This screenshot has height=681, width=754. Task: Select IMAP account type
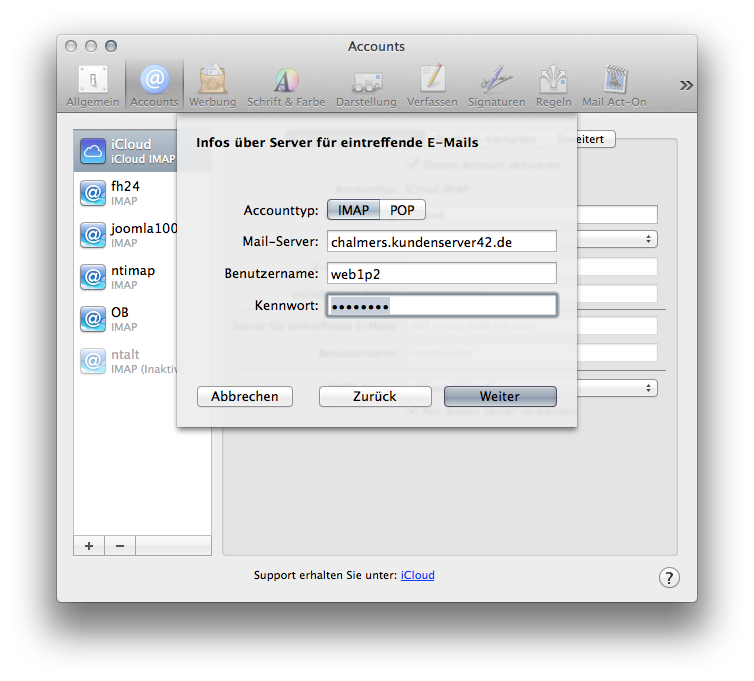[x=353, y=210]
